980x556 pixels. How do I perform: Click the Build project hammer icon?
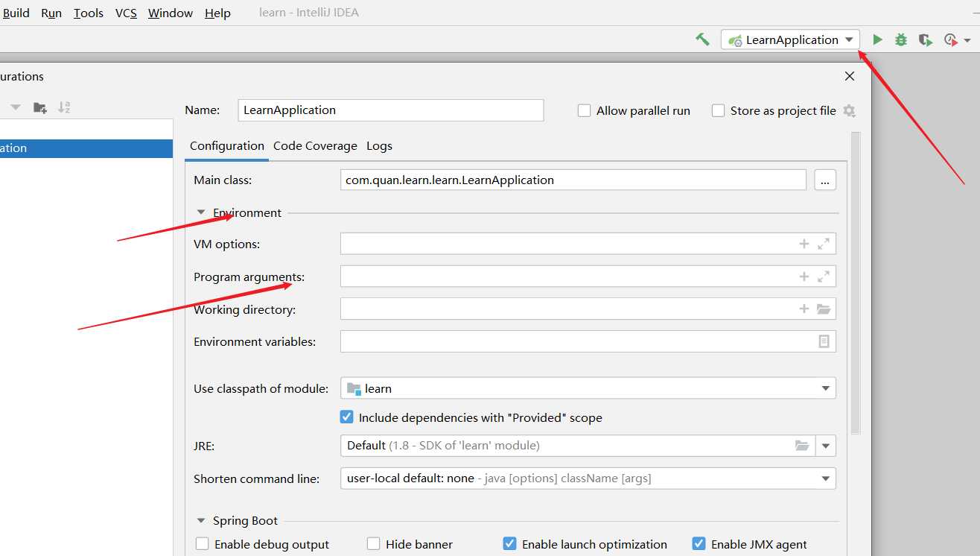tap(702, 40)
